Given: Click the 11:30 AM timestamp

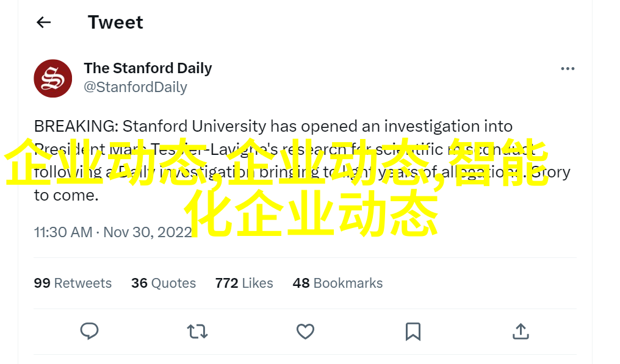Looking at the screenshot, I should (63, 232).
